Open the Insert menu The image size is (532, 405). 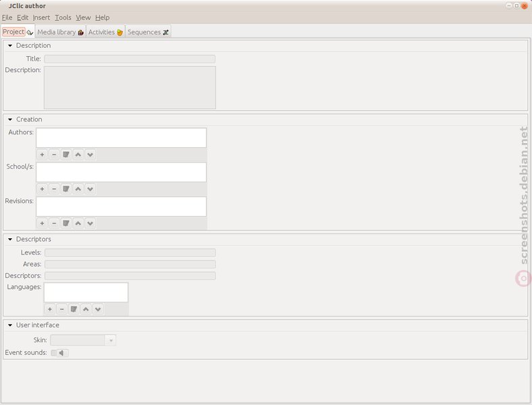click(x=41, y=18)
